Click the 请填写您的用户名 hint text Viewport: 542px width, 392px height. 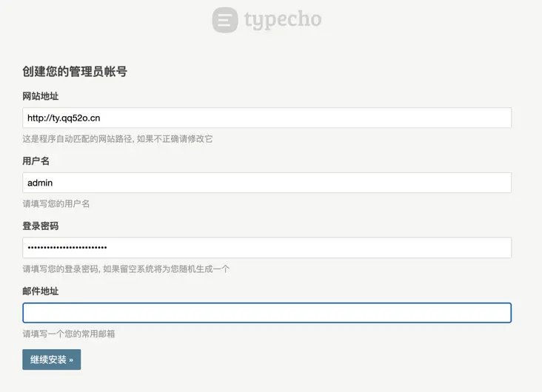point(56,203)
